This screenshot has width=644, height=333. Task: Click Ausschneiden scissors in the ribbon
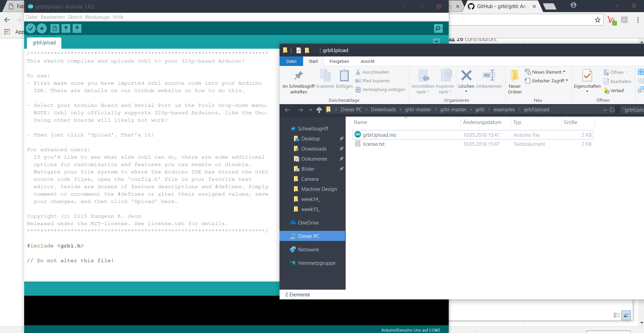[x=372, y=72]
